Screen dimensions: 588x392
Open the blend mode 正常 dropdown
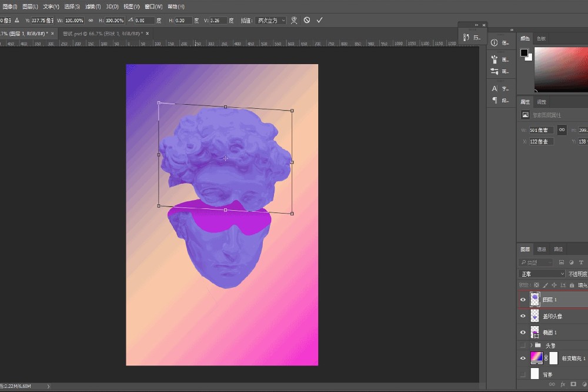(542, 274)
